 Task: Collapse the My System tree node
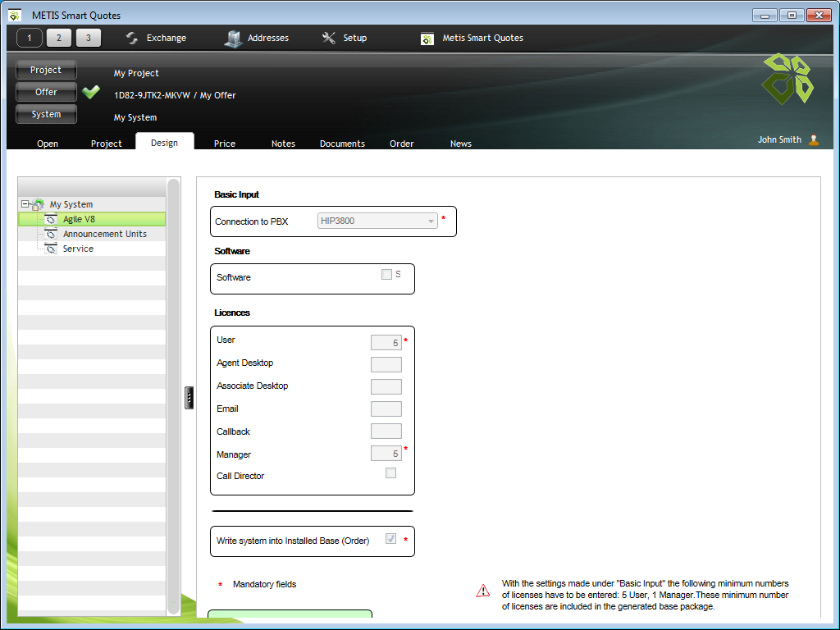[x=25, y=204]
